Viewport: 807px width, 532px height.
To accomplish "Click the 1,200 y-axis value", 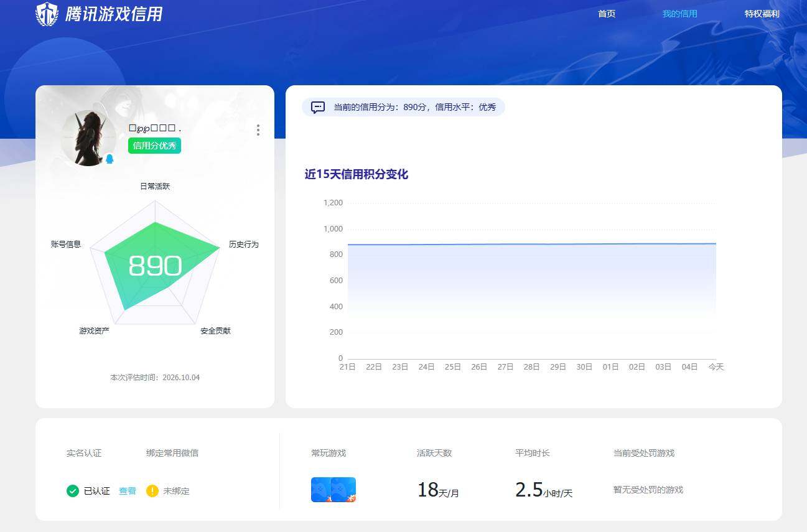I will click(334, 203).
